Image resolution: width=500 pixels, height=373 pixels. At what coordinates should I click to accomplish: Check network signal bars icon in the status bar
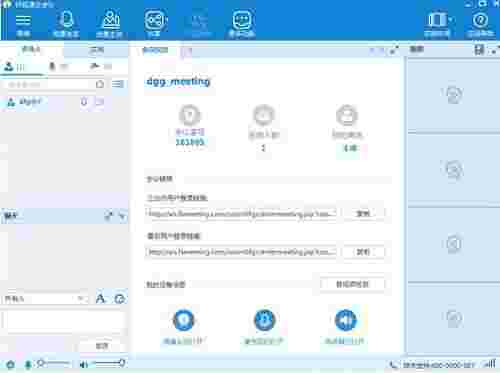(490, 364)
